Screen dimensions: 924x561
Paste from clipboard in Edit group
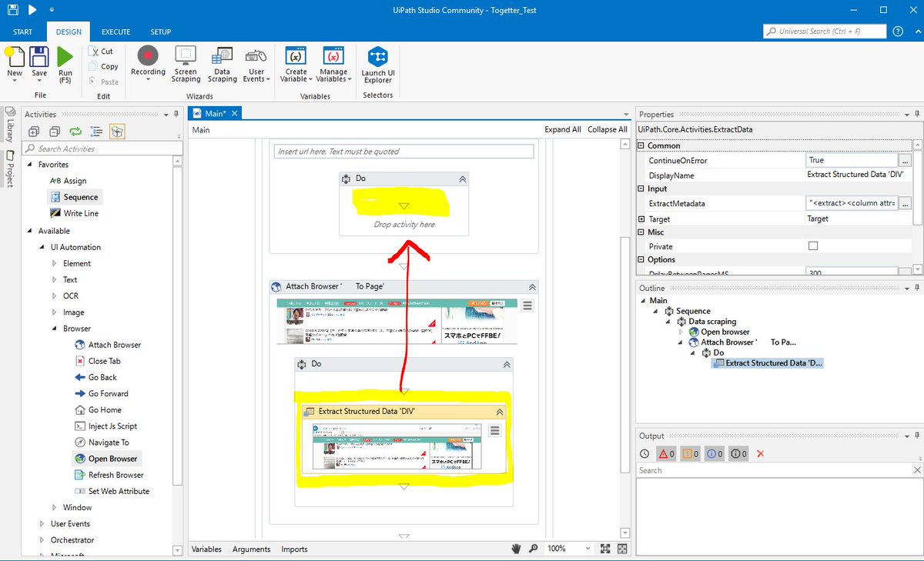(x=103, y=82)
